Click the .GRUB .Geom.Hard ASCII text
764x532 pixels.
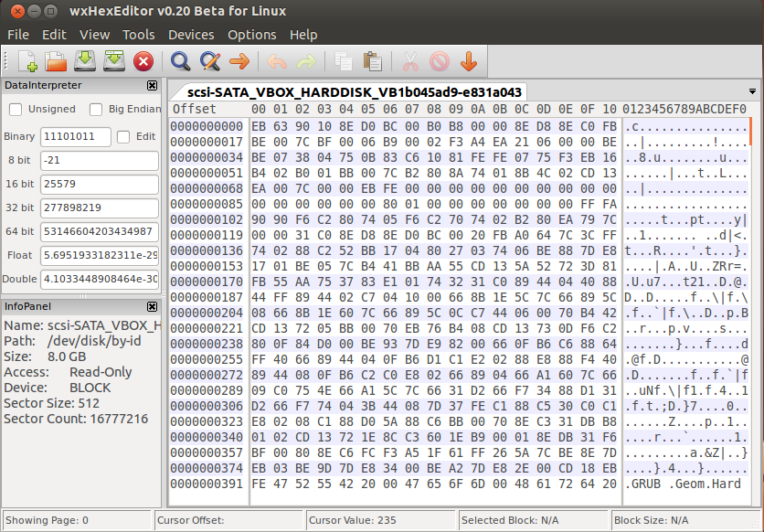[683, 484]
